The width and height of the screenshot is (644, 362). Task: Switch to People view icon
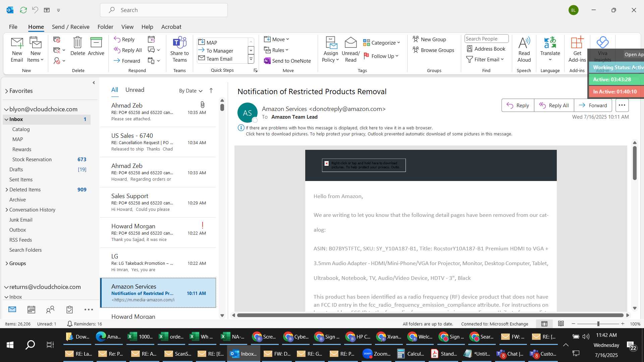point(50,309)
